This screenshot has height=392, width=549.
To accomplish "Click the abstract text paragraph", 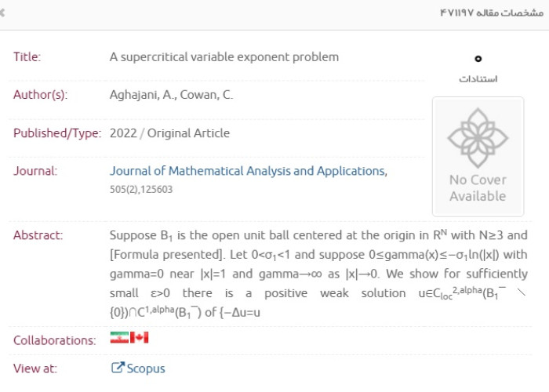I will tap(318, 274).
